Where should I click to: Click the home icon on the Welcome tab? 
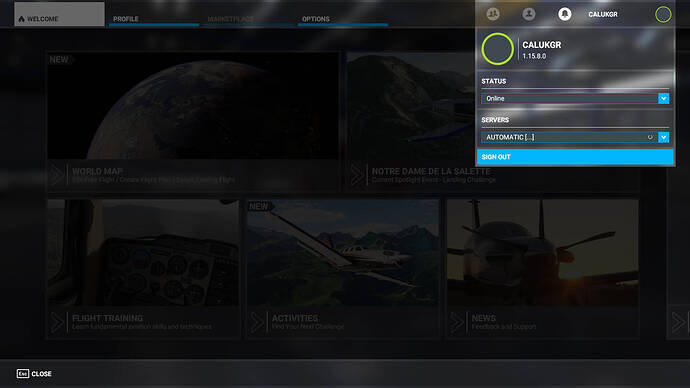point(21,19)
